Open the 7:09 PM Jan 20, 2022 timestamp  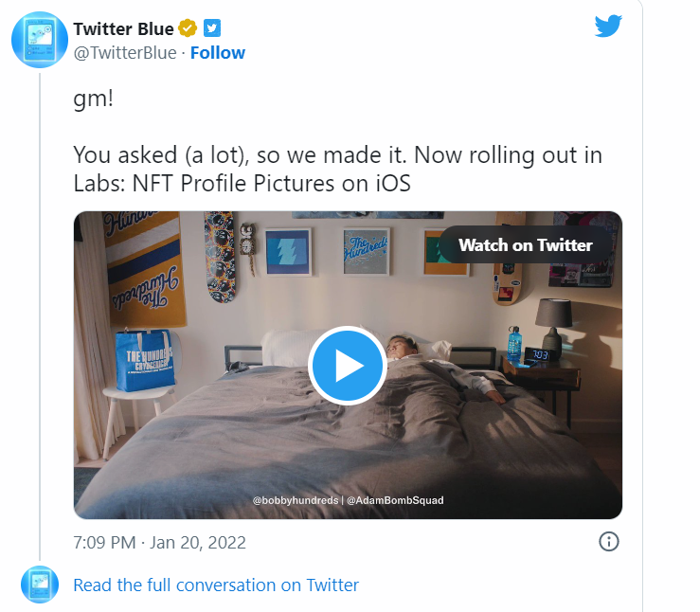click(x=160, y=543)
